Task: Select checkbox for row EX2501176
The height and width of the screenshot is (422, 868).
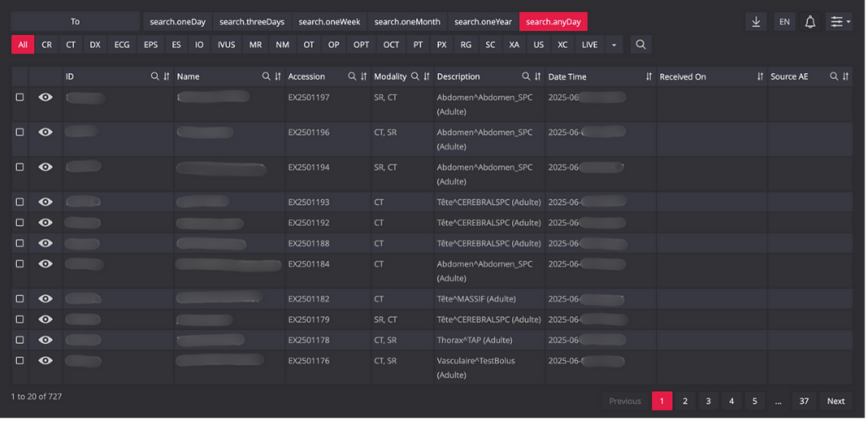Action: (x=20, y=361)
